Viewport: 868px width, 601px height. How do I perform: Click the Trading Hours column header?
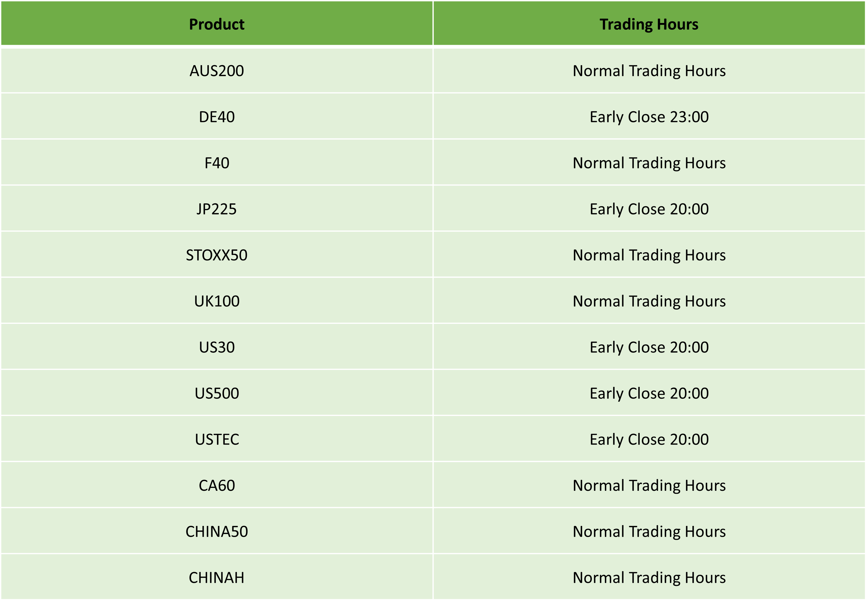pos(649,23)
